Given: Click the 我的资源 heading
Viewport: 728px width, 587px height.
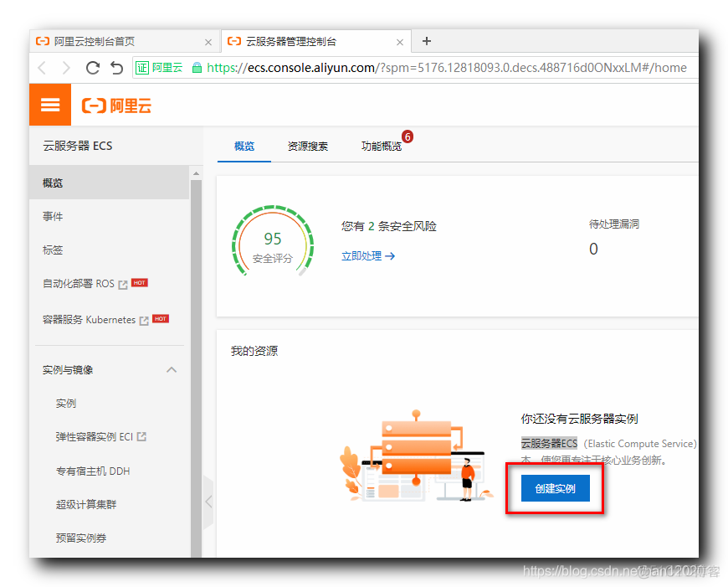Looking at the screenshot, I should (x=254, y=351).
